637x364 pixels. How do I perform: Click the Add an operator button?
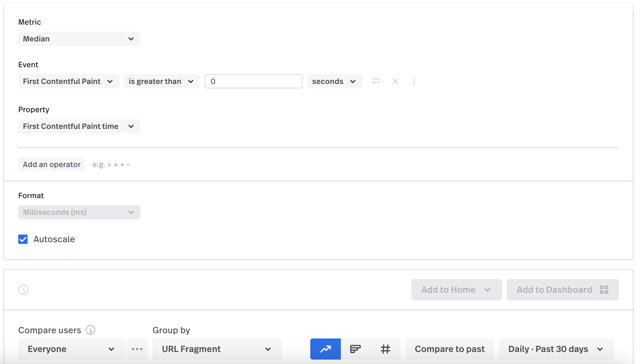pyautogui.click(x=52, y=164)
